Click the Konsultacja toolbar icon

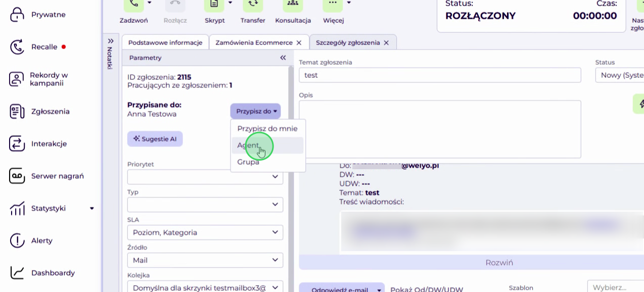pos(292,4)
